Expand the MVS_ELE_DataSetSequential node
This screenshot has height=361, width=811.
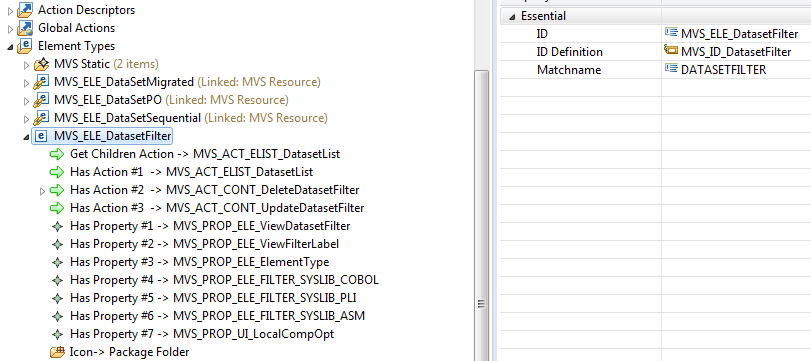pos(27,119)
